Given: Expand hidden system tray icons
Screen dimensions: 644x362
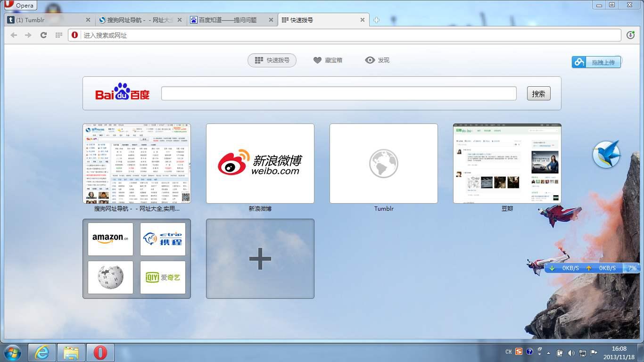Looking at the screenshot, I should (548, 352).
